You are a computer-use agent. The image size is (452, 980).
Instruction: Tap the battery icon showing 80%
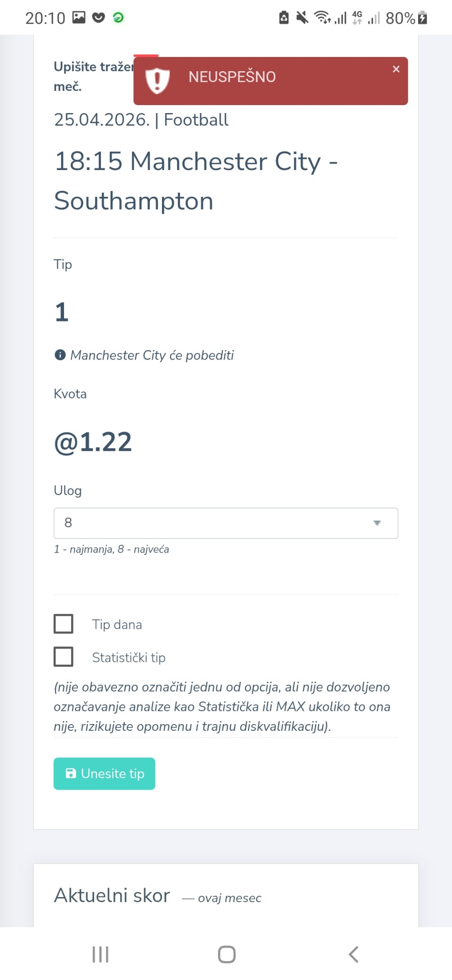click(x=422, y=18)
